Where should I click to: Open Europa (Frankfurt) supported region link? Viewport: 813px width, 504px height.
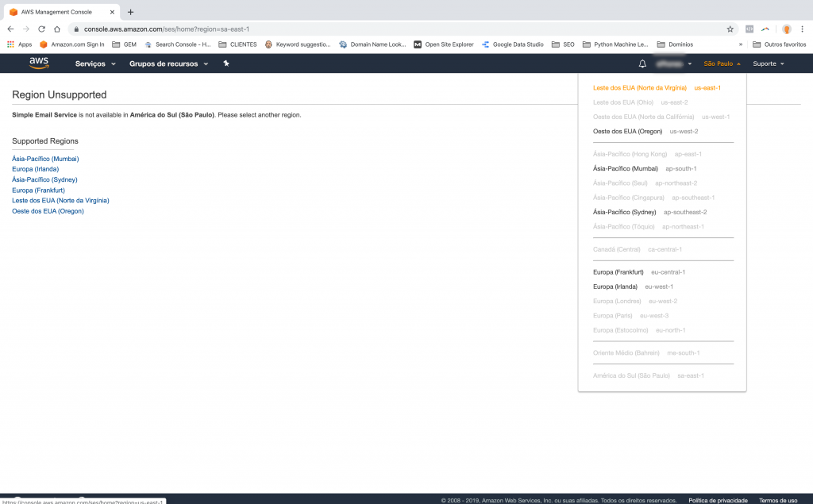pos(38,190)
